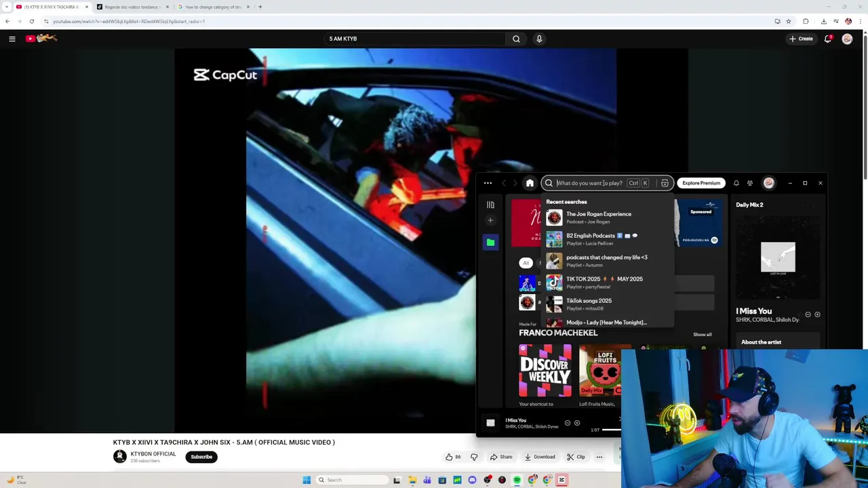Click the YouTube search magnifier button
Screen dimensions: 868x488
[x=516, y=39]
